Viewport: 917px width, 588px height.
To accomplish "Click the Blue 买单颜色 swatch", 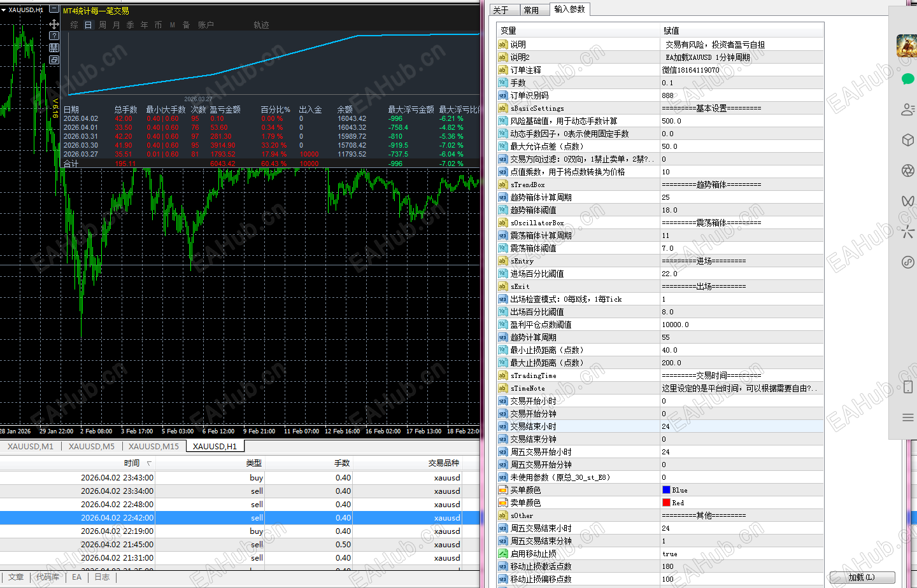I will click(x=666, y=490).
